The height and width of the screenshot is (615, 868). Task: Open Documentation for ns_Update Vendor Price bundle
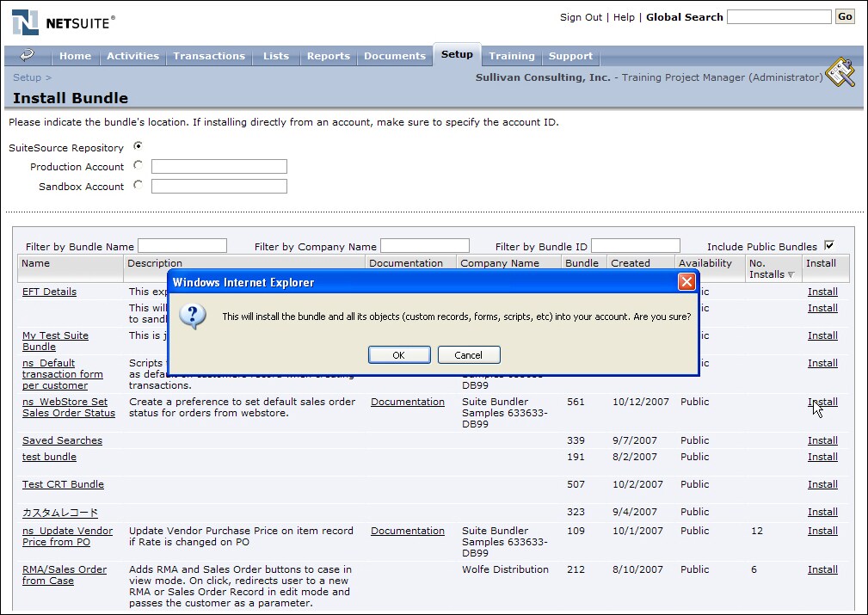pos(408,531)
